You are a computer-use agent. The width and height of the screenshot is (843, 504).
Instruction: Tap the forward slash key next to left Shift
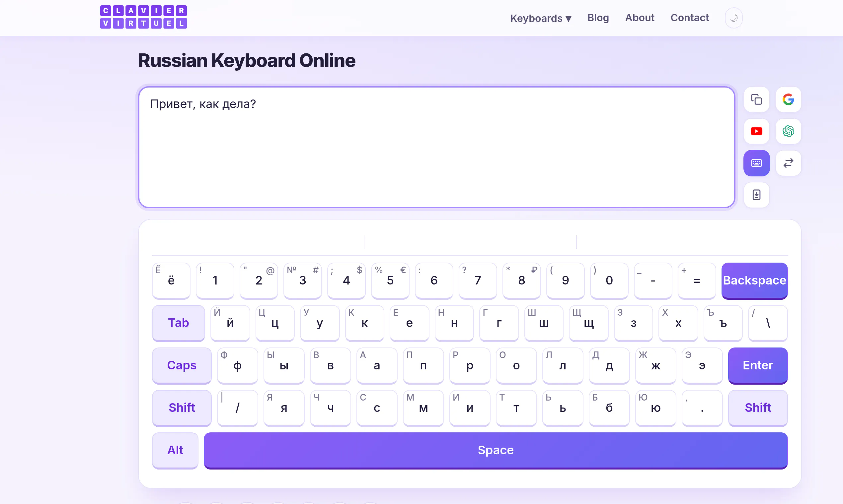point(237,408)
